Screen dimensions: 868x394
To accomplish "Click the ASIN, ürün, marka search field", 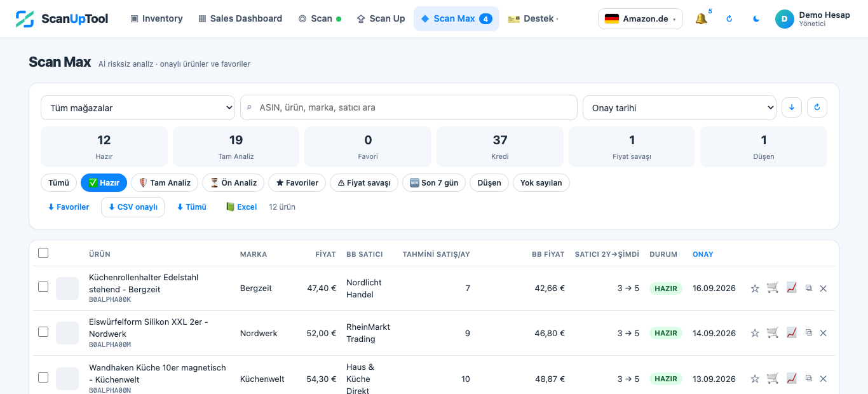I will pos(409,107).
